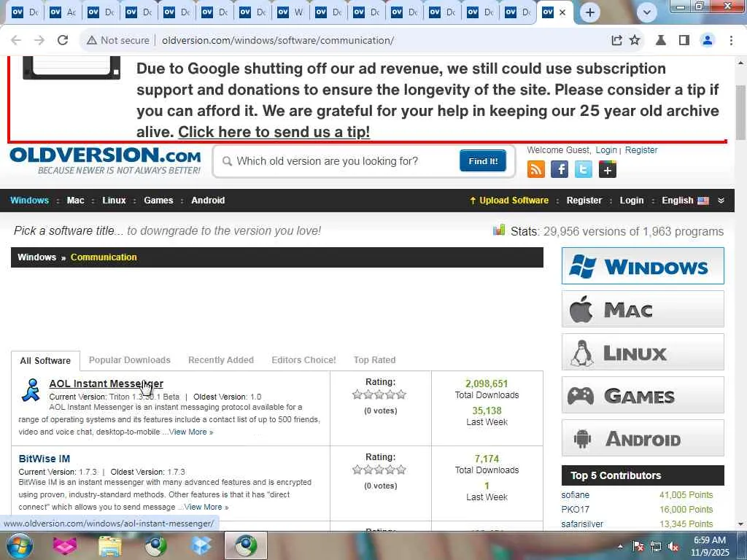Image resolution: width=747 pixels, height=560 pixels.
Task: Open File Explorer from the taskbar
Action: coord(110,545)
